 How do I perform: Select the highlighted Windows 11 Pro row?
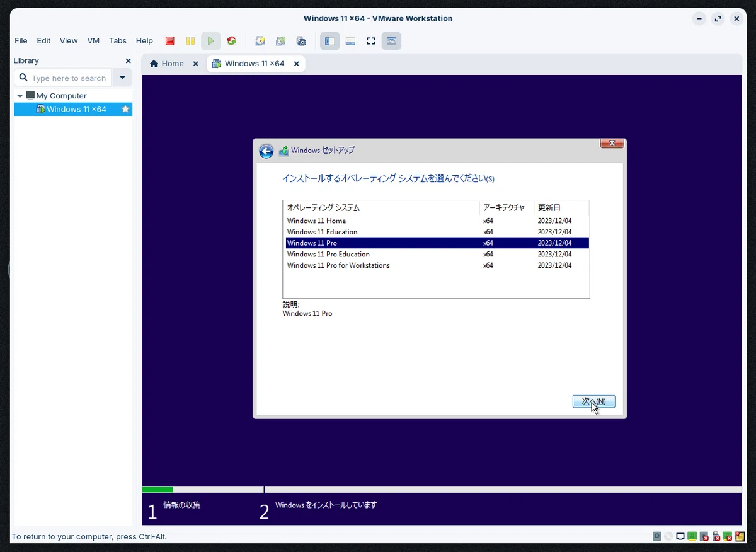pyautogui.click(x=436, y=243)
